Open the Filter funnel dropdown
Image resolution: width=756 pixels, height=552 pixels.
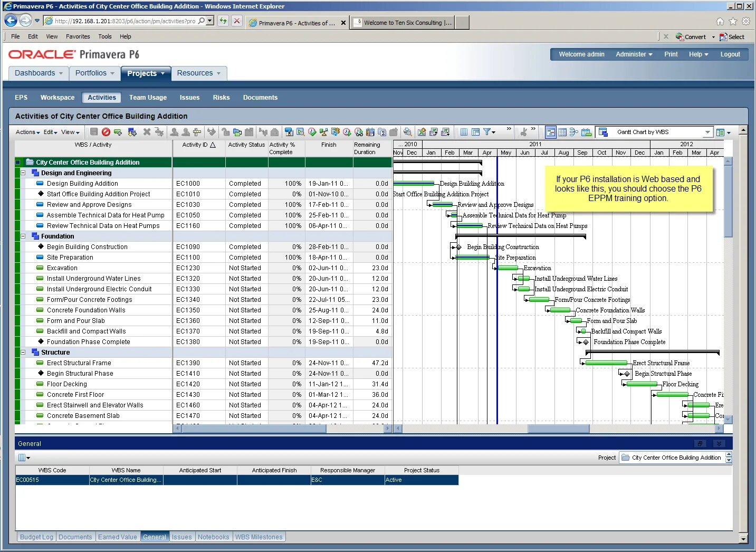click(490, 132)
